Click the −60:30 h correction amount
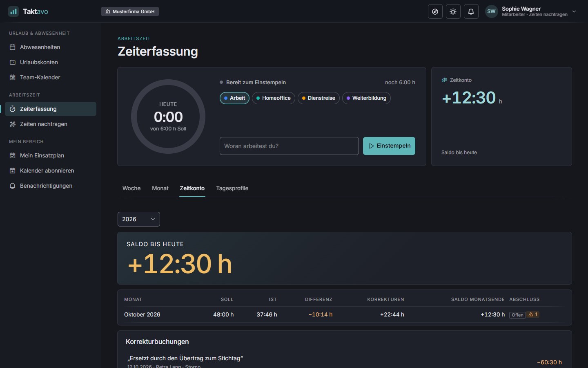The width and height of the screenshot is (588, 368). (549, 362)
